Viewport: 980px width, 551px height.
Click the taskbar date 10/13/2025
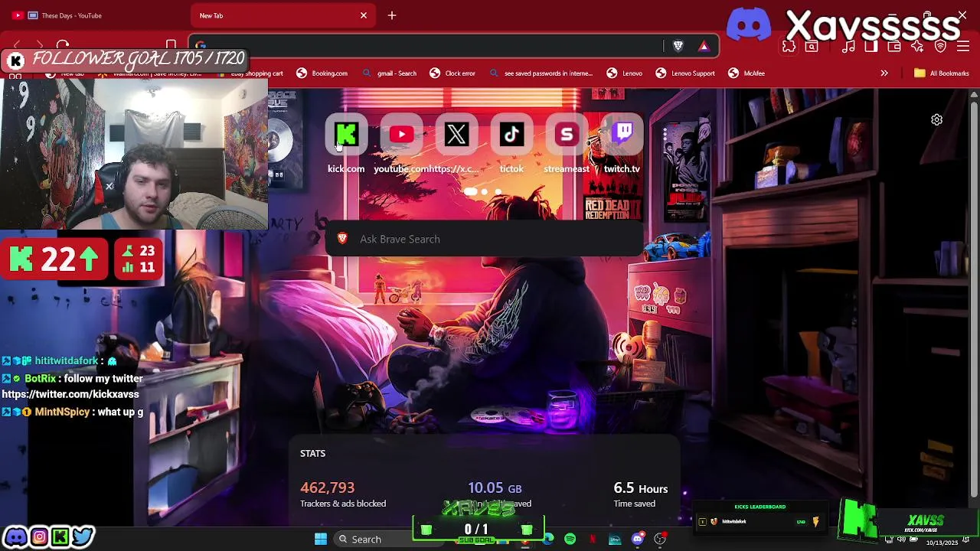942,543
